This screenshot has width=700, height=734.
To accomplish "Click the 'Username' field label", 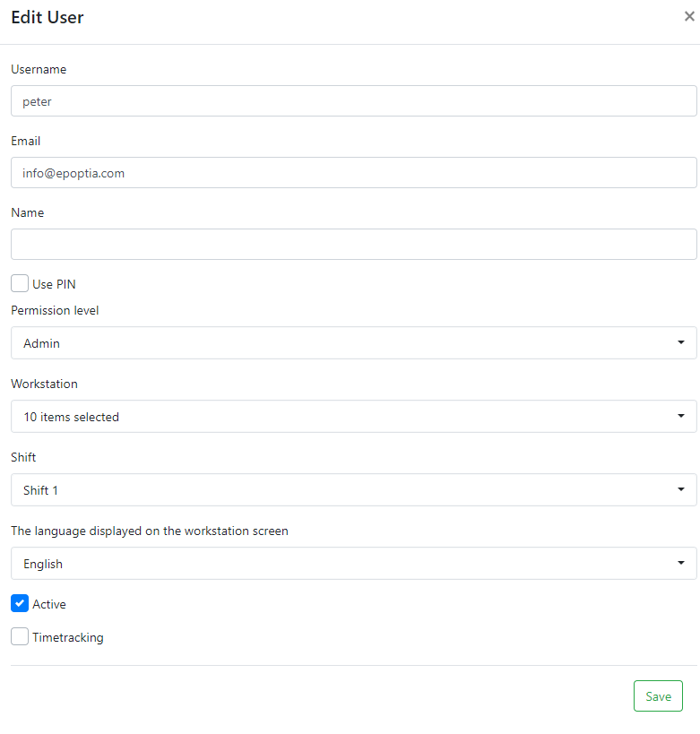I will (39, 69).
